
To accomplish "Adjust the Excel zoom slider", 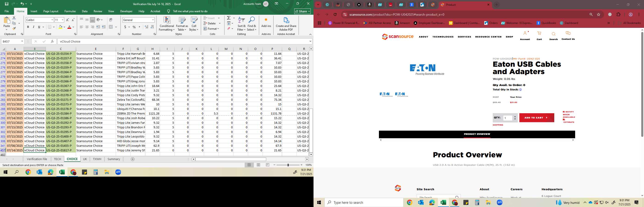I will click(x=288, y=165).
